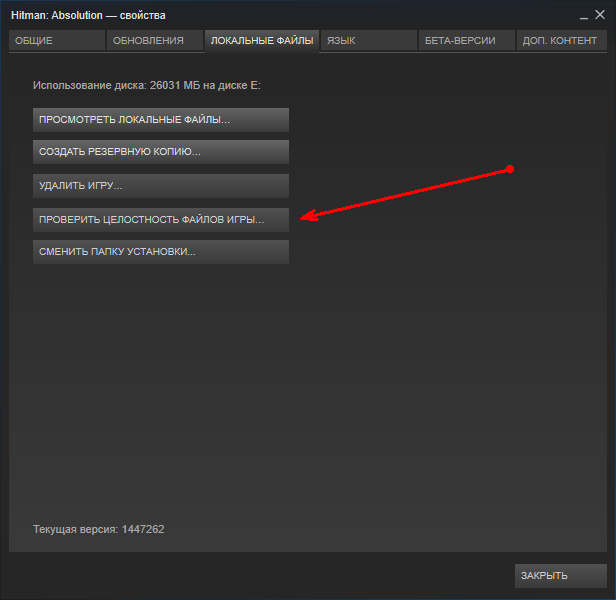
Task: Click СОЗДАТЬ РЕЗЕРВНУЮ КОПИЮ button
Action: pos(161,152)
